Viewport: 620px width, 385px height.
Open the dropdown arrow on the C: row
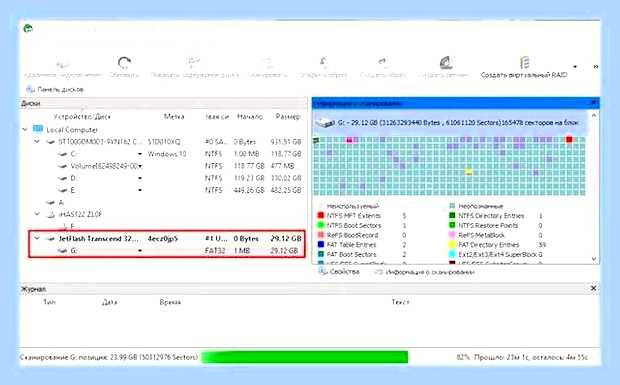(x=140, y=154)
